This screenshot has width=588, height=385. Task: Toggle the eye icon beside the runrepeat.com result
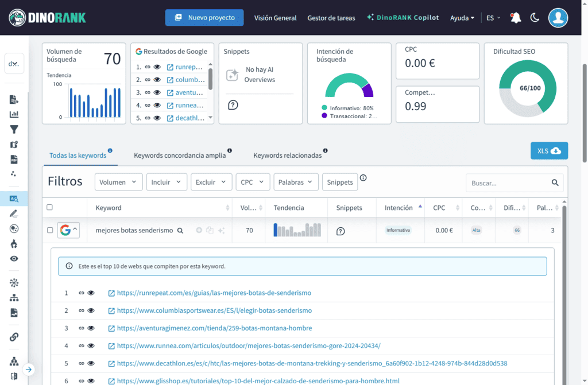coord(91,293)
